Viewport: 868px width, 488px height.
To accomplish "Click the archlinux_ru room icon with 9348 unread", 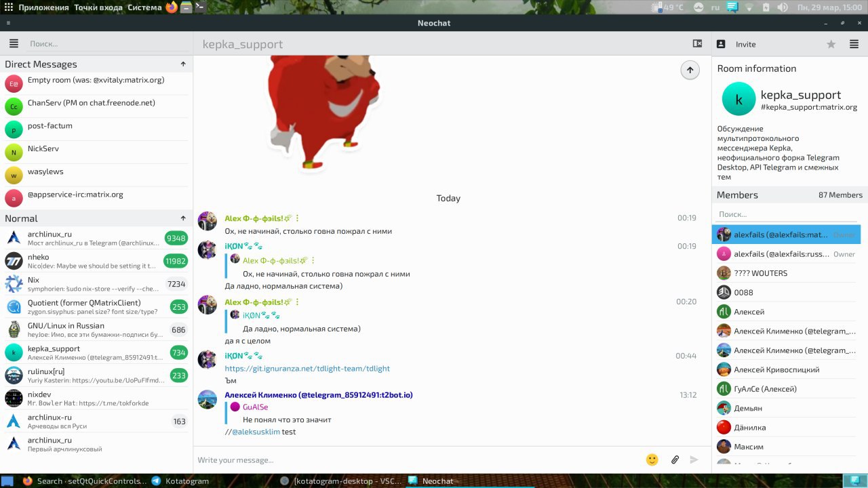I will pyautogui.click(x=14, y=238).
